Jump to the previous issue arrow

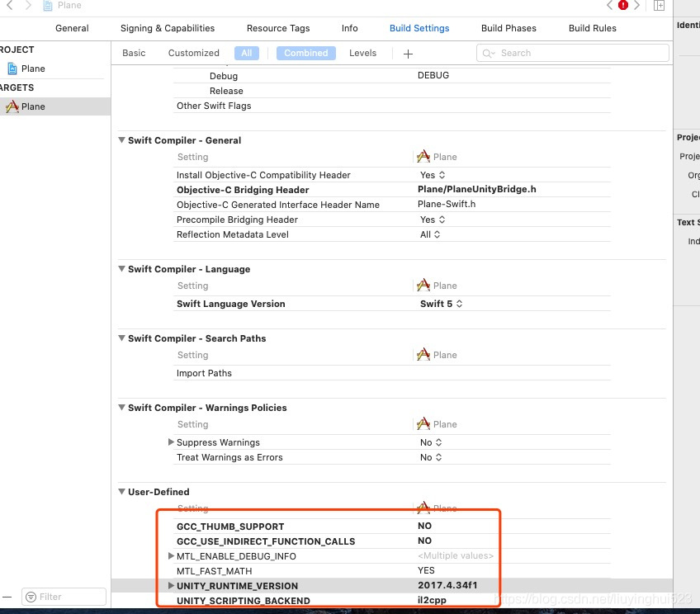[609, 5]
